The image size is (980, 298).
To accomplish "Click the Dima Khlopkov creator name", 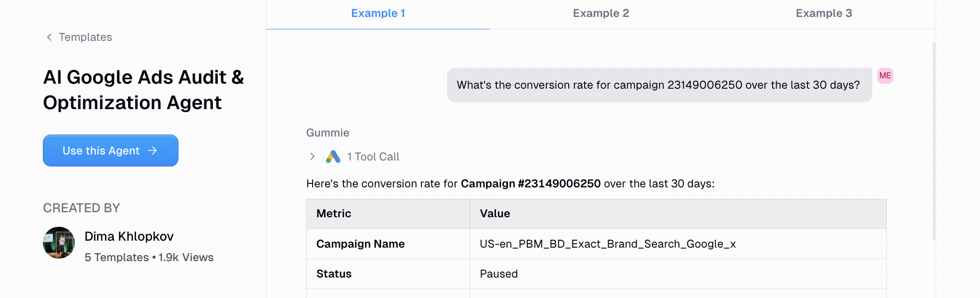I will click(x=129, y=236).
